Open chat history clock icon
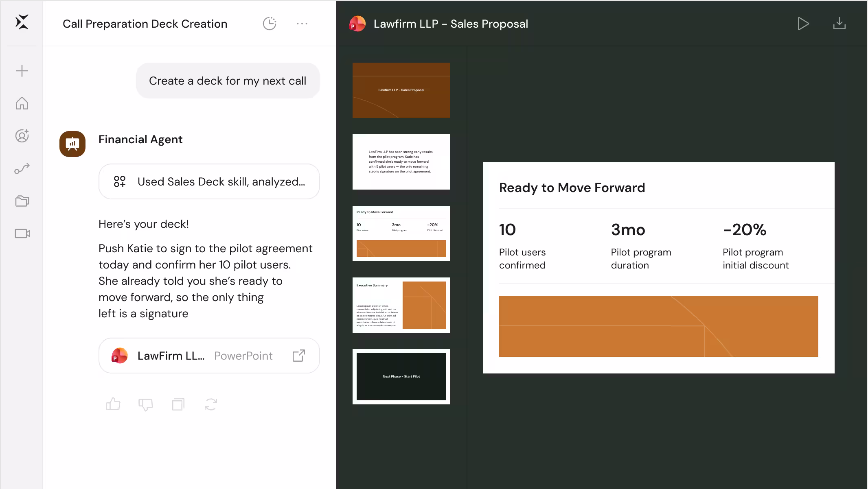 (270, 24)
